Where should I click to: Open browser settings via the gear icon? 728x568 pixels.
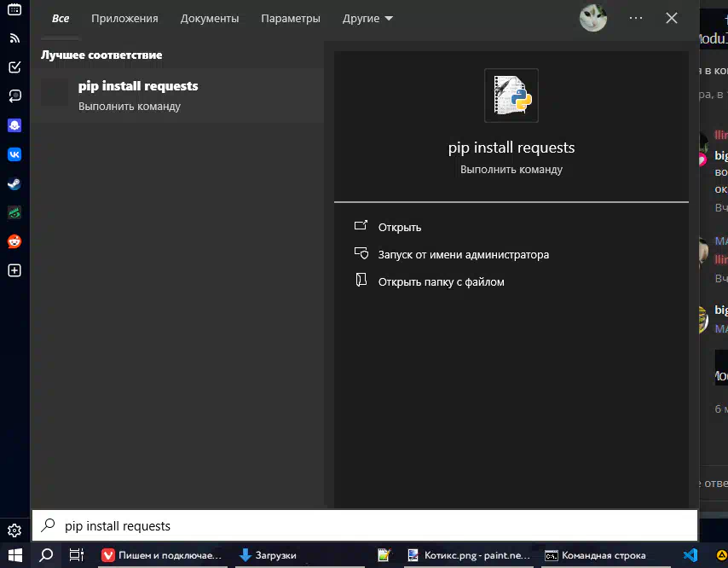[x=14, y=530]
